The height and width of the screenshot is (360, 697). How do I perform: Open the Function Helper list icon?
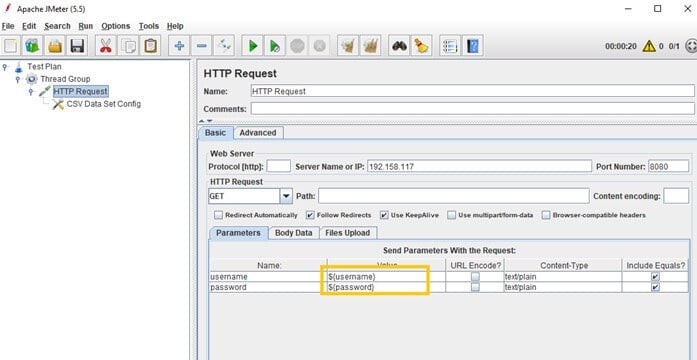click(450, 46)
